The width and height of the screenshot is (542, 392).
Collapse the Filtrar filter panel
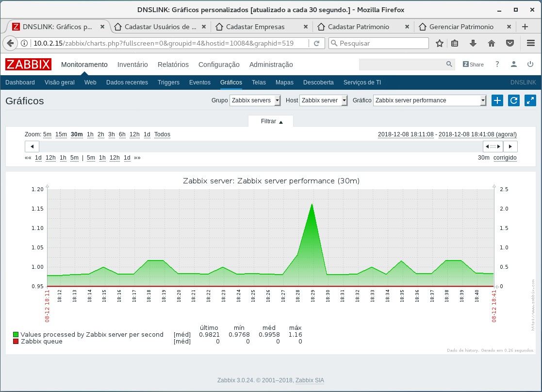(271, 121)
